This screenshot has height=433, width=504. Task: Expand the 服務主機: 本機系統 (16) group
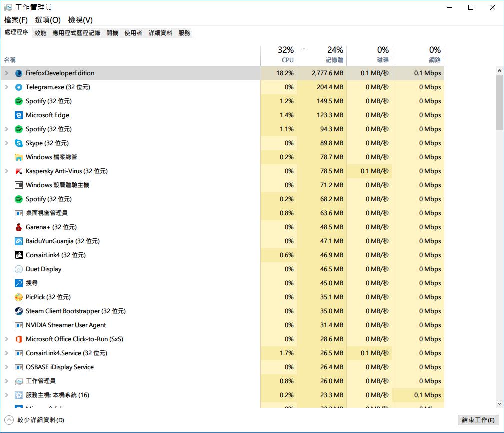pyautogui.click(x=6, y=395)
